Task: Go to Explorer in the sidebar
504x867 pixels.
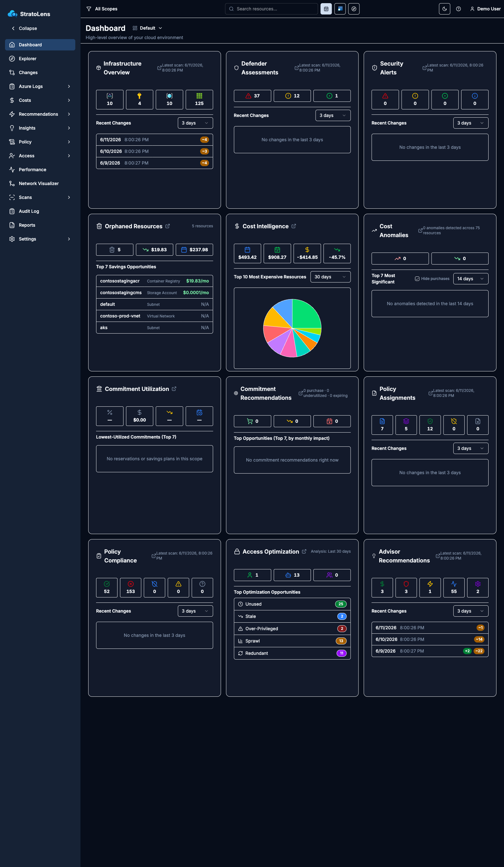Action: [x=40, y=59]
